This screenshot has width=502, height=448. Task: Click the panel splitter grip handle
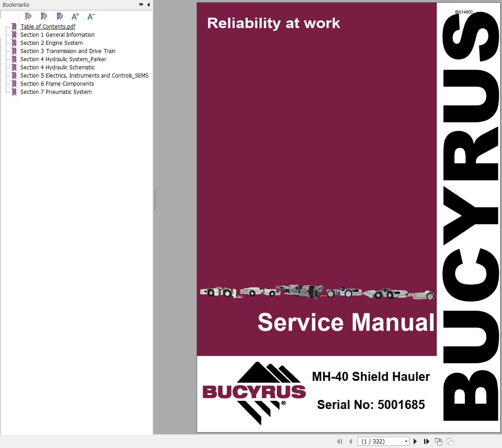point(155,200)
